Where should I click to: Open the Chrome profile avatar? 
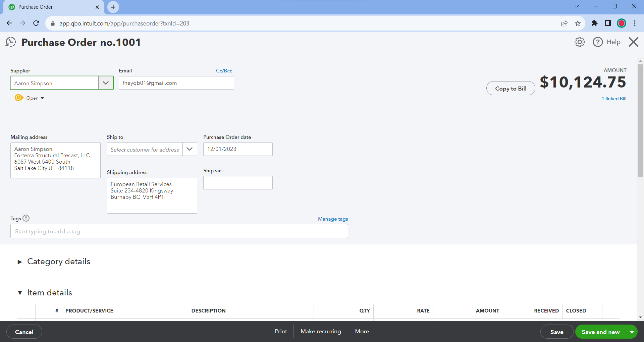click(622, 23)
